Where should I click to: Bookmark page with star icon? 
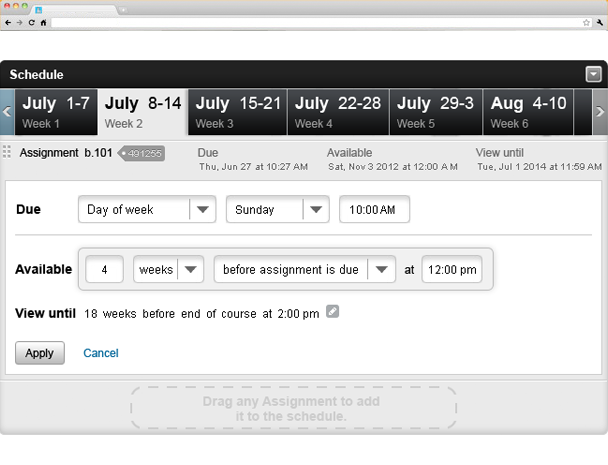(587, 21)
